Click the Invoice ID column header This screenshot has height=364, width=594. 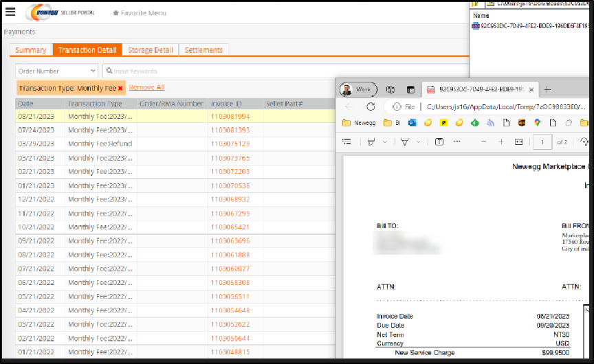[x=226, y=104]
